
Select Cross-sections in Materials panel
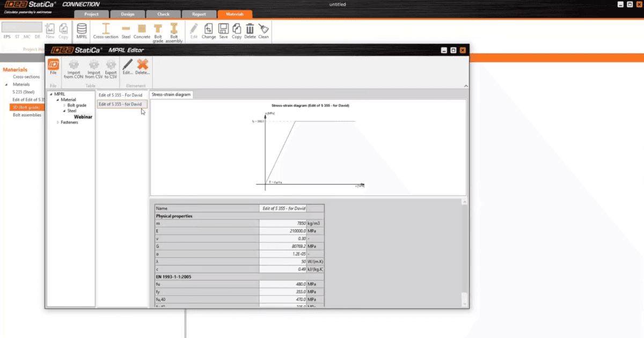tap(26, 77)
